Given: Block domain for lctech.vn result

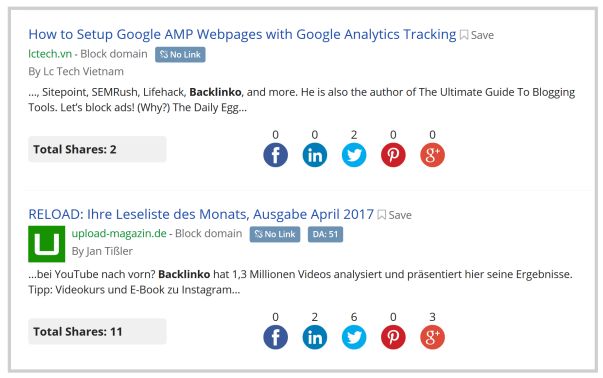Looking at the screenshot, I should point(114,54).
